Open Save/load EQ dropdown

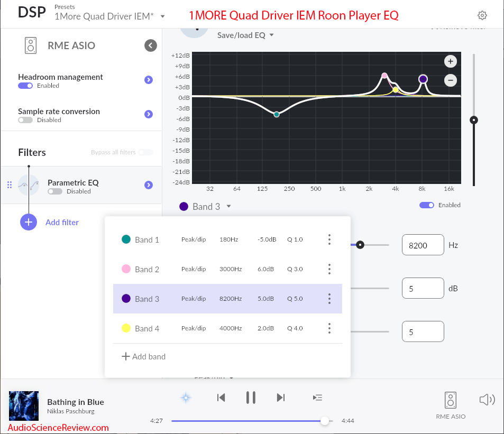245,35
